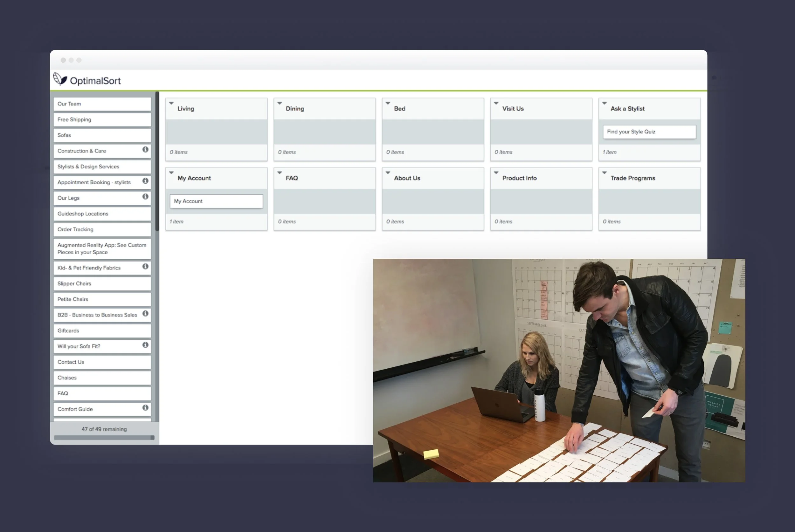Click info icon on Construction & Care card
Viewport: 795px width, 532px height.
[145, 150]
